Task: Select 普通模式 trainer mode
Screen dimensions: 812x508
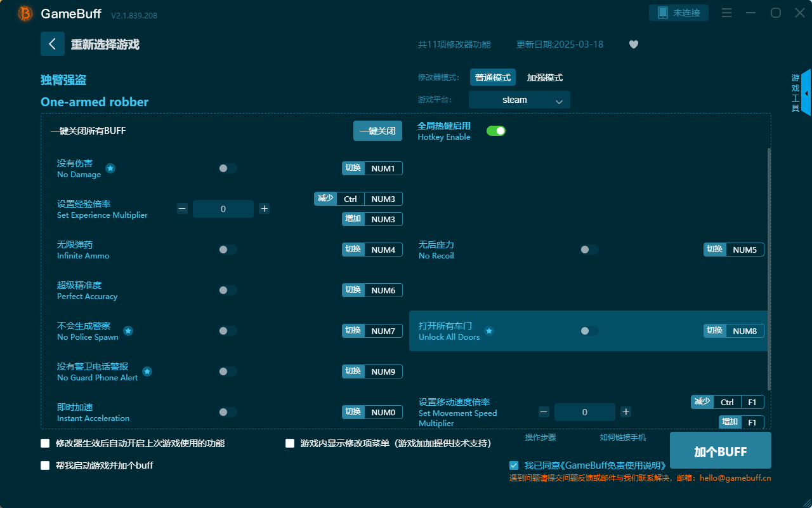Action: point(493,77)
